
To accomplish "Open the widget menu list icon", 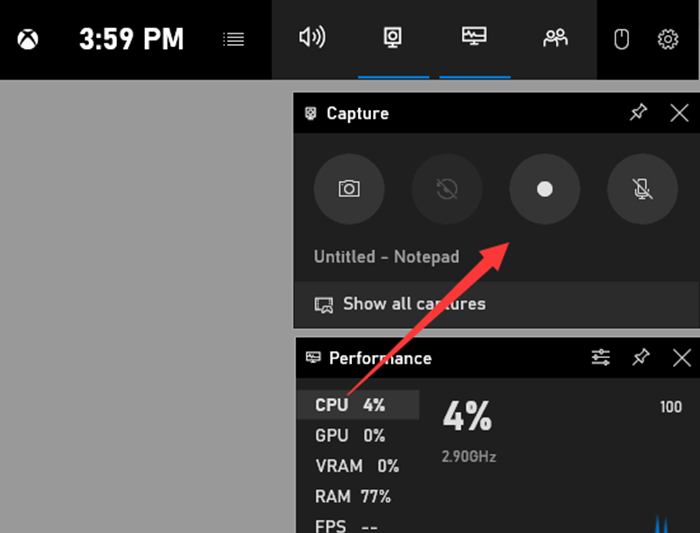I will click(x=233, y=40).
